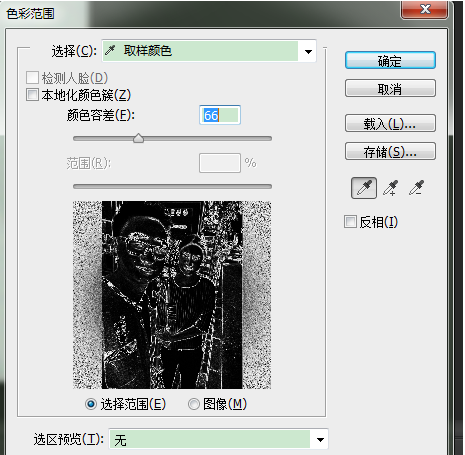Image resolution: width=465 pixels, height=455 pixels.
Task: Click the 颜色容差 slider handle
Action: pyautogui.click(x=138, y=138)
